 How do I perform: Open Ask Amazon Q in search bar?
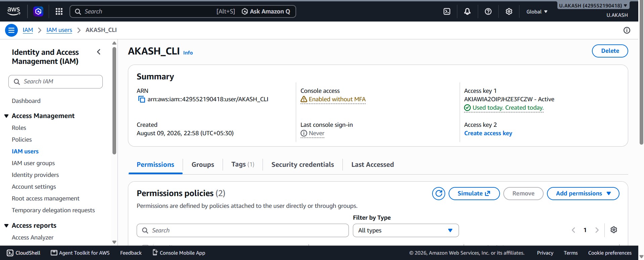coord(266,11)
